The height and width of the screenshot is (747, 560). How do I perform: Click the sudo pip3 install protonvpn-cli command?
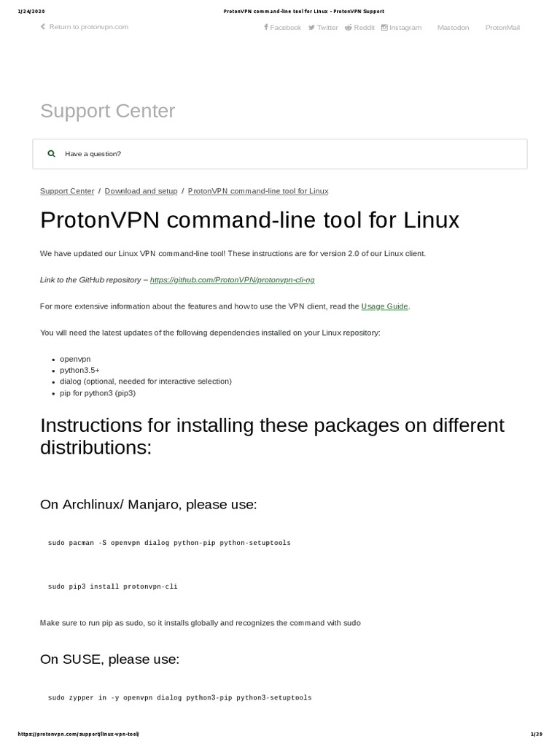[113, 587]
